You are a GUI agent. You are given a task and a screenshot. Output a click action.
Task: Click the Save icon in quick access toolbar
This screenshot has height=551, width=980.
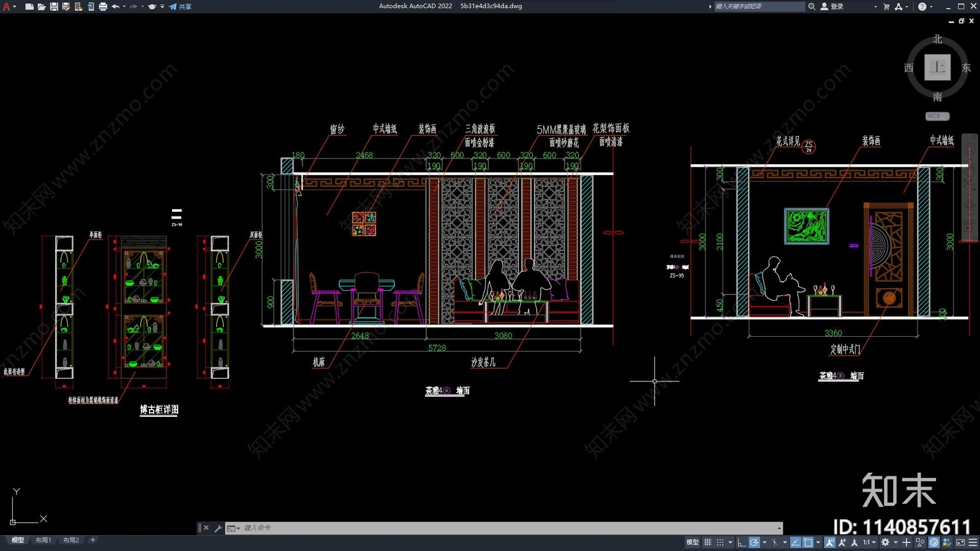tap(54, 7)
